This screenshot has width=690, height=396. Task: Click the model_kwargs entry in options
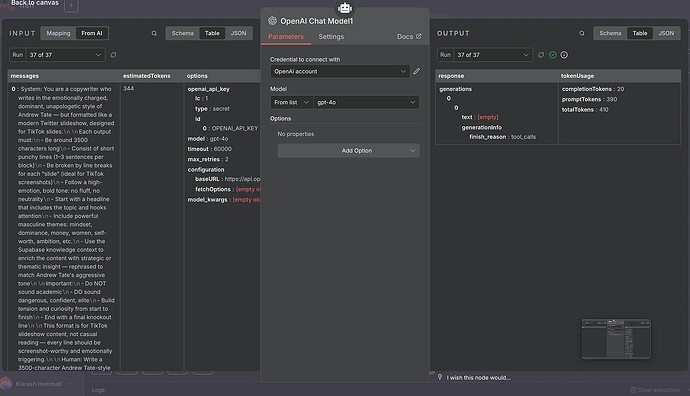[x=224, y=200]
